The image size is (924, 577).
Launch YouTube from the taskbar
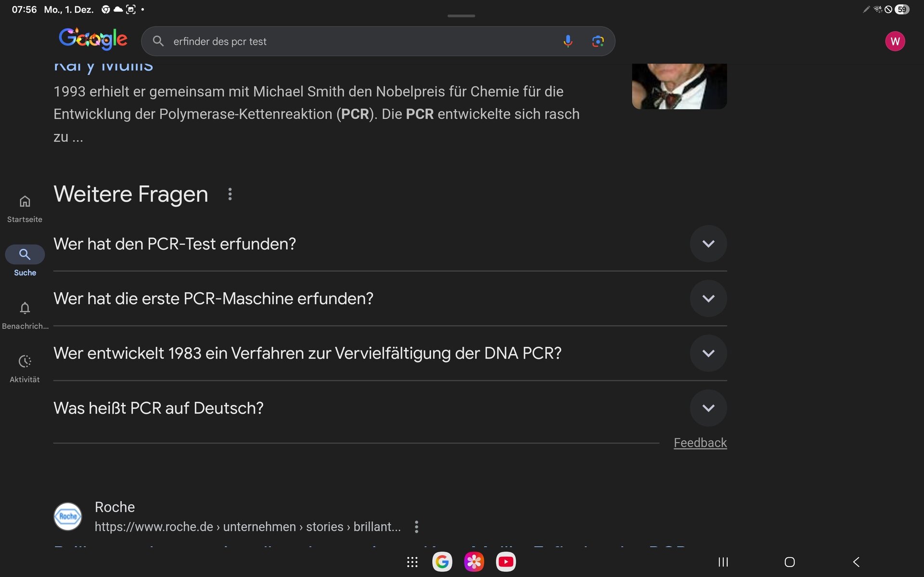505,562
